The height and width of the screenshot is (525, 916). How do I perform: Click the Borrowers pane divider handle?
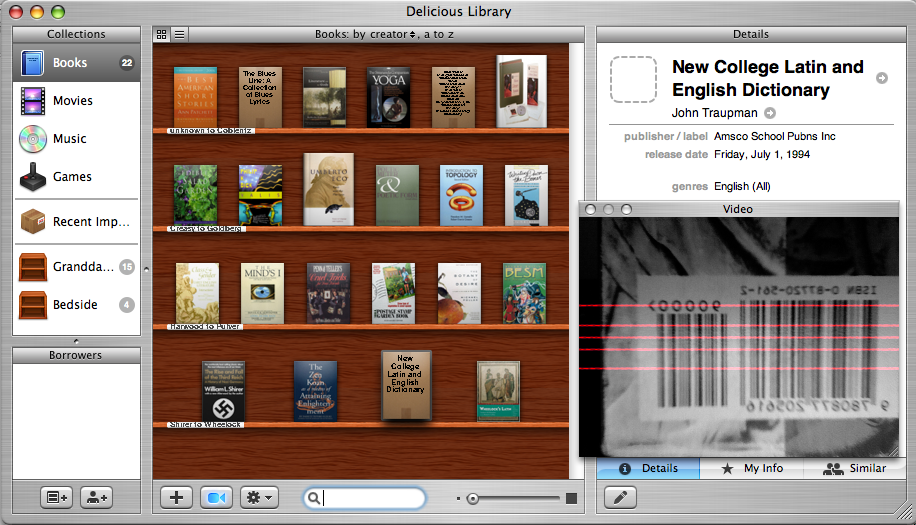(76, 341)
